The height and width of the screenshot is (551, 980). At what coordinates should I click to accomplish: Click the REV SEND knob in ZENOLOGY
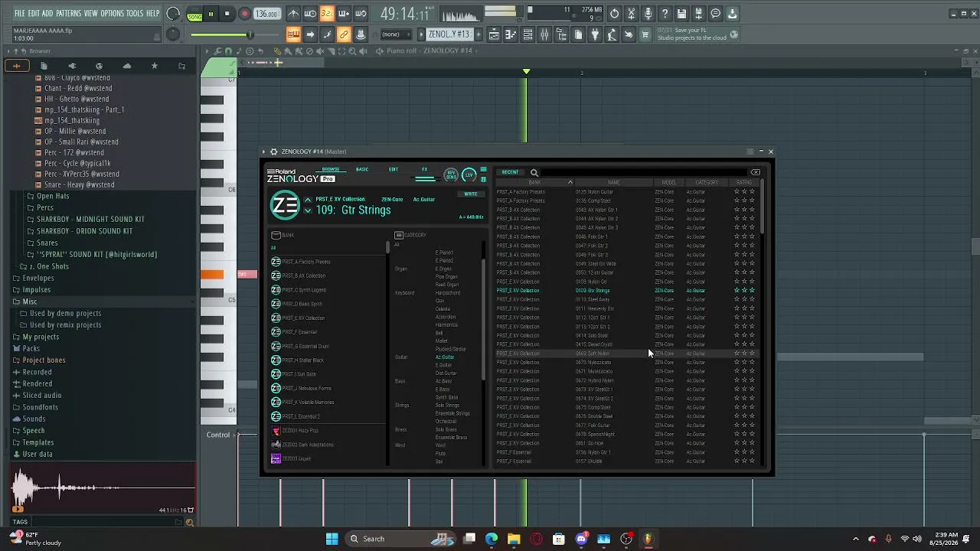pyautogui.click(x=451, y=175)
